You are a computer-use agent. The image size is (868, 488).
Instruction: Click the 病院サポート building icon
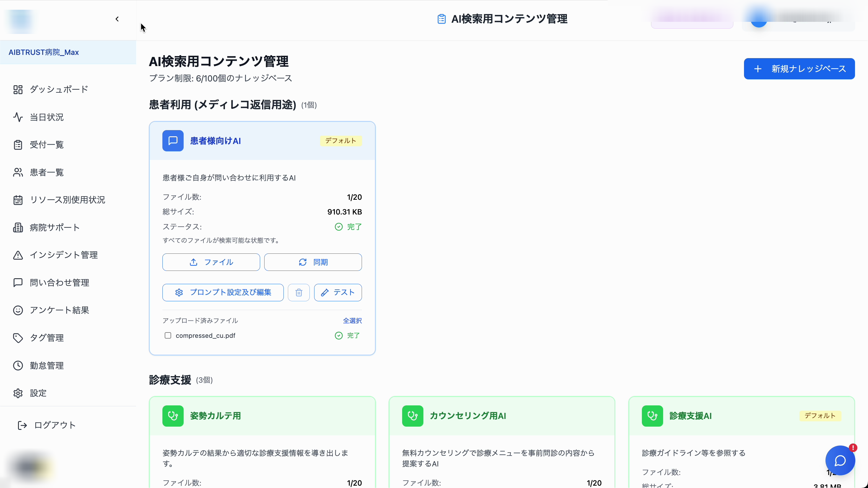[x=18, y=227]
